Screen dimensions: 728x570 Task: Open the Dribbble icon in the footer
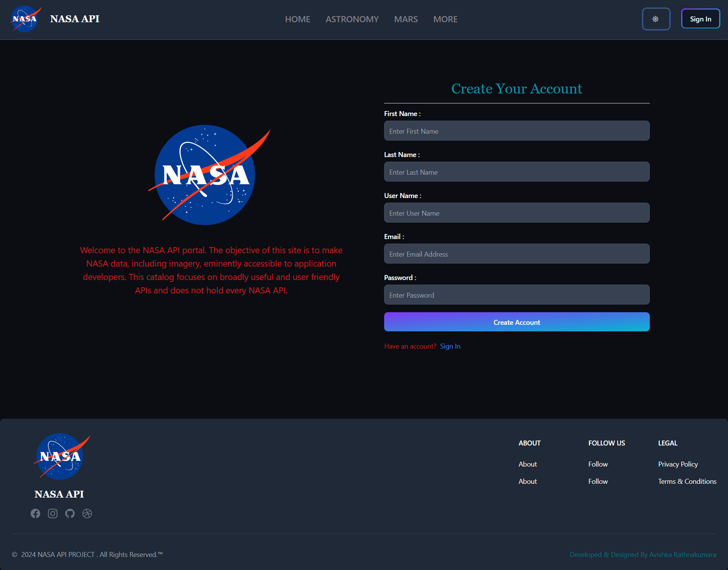pyautogui.click(x=87, y=514)
